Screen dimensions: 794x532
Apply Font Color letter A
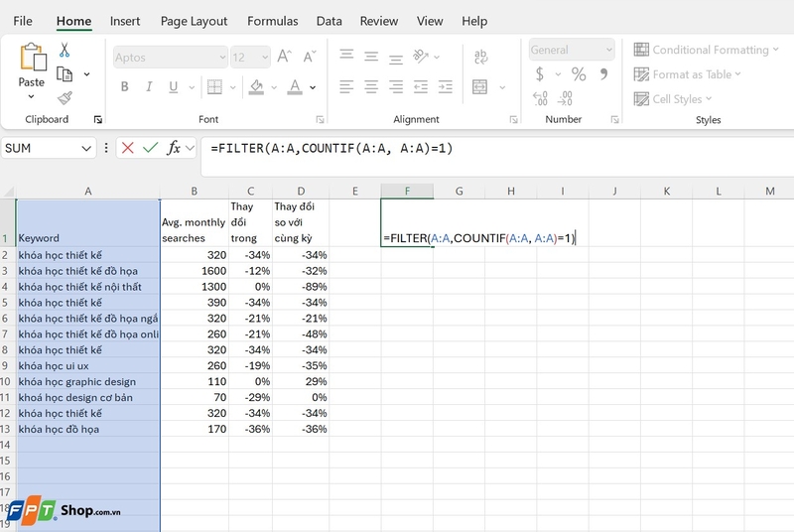pyautogui.click(x=295, y=87)
